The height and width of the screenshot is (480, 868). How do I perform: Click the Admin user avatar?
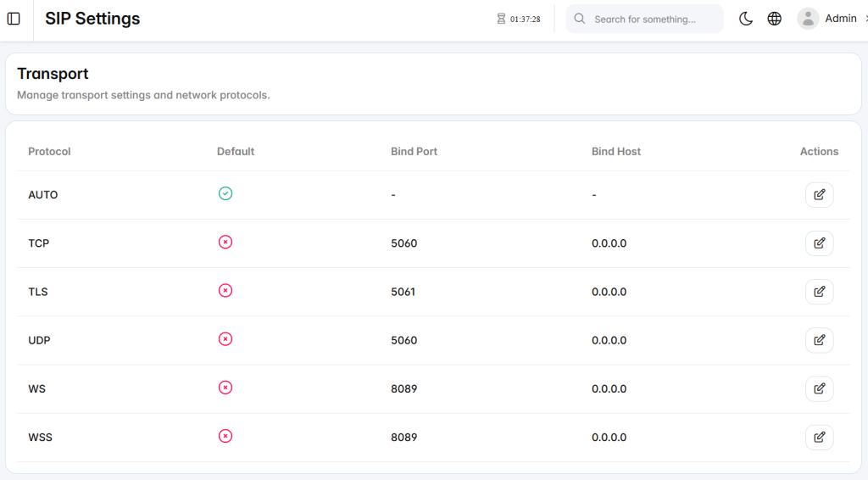click(x=808, y=19)
